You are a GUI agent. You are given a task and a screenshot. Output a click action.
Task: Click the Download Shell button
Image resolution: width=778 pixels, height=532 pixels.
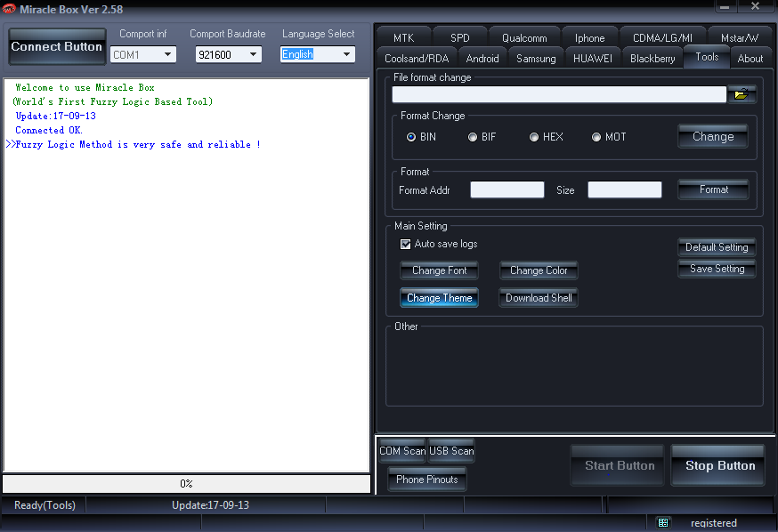click(539, 298)
